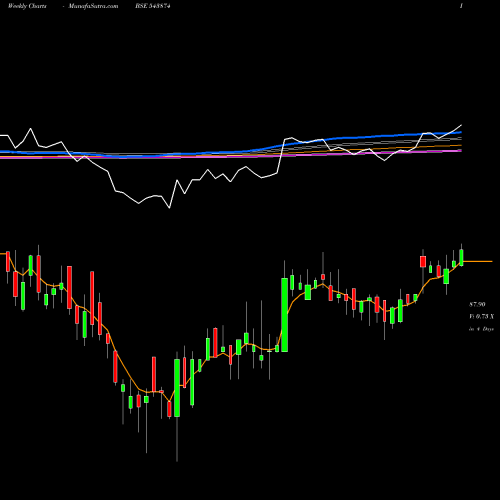
Task: Select the BSE stock code label
Action: [153, 6]
